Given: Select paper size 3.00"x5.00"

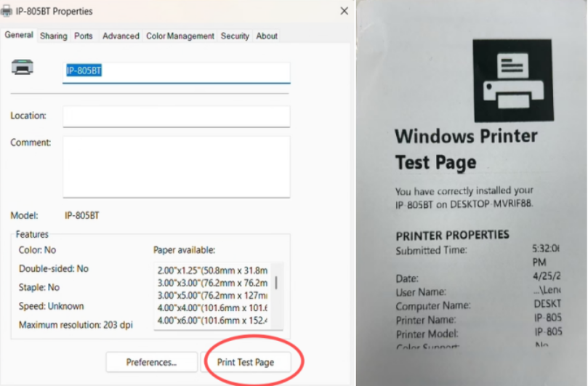Looking at the screenshot, I should (213, 295).
